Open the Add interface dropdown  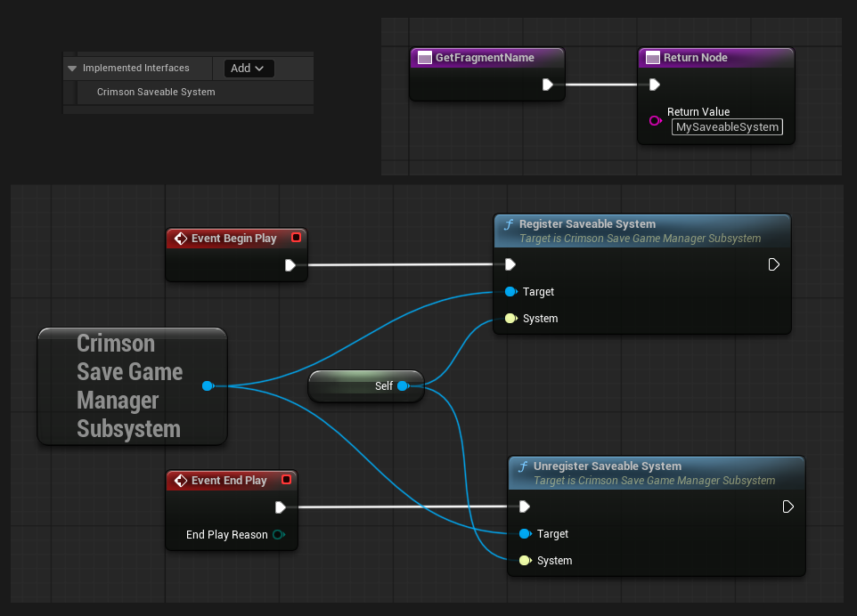(249, 69)
